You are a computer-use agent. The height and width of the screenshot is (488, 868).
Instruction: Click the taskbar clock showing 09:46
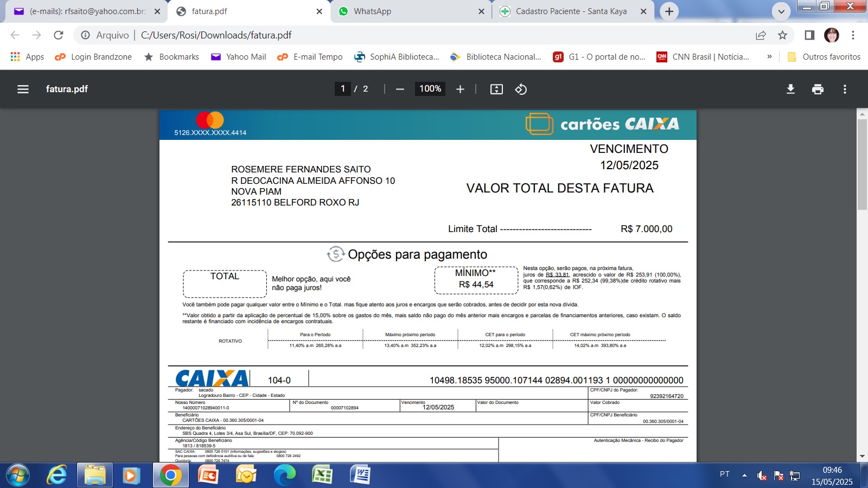[x=832, y=476]
